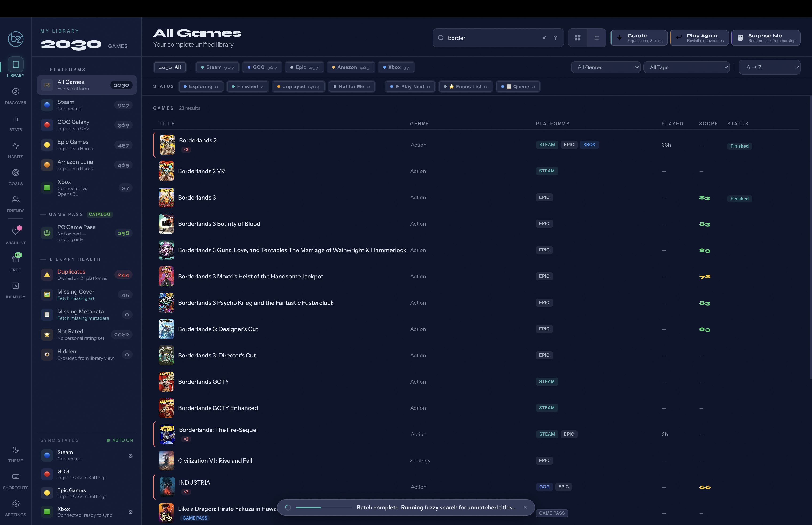Open Civilization VI Rise and Fall thumbnail
Viewport: 812px width, 525px height.
pyautogui.click(x=166, y=461)
